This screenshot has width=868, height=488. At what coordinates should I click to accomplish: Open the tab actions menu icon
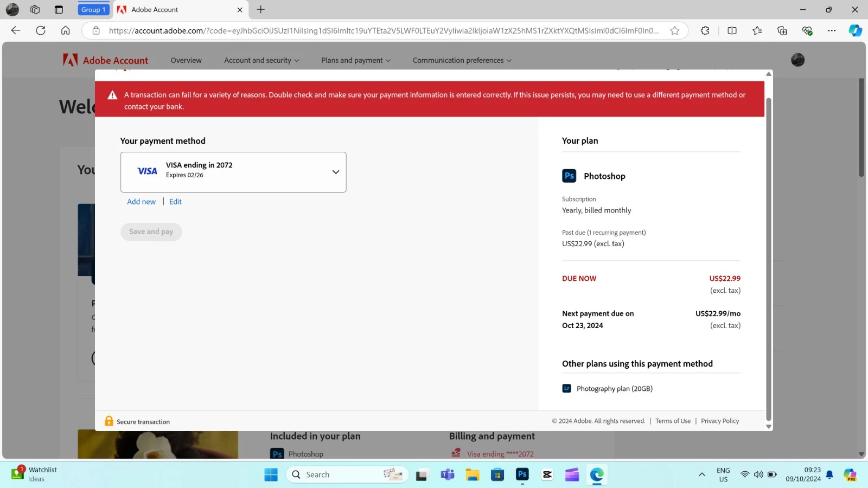pos(59,9)
